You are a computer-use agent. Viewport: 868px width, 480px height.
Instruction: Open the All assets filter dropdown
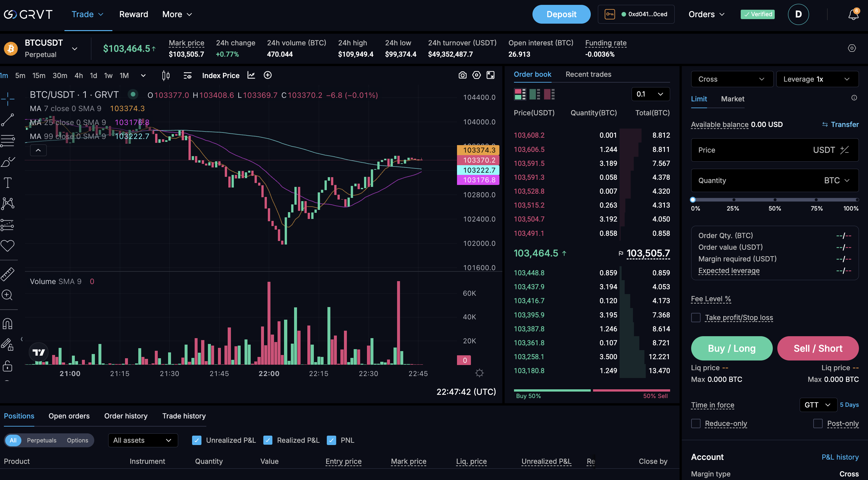[x=143, y=440]
